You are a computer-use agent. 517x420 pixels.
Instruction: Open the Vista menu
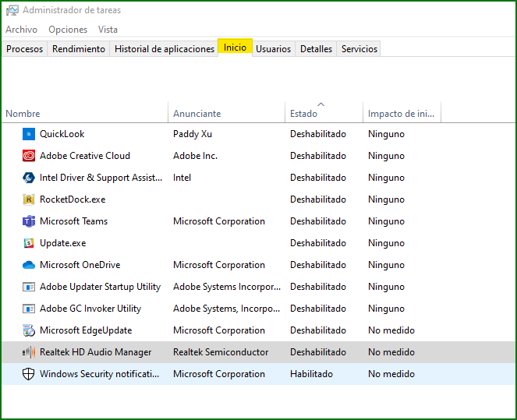click(x=108, y=30)
